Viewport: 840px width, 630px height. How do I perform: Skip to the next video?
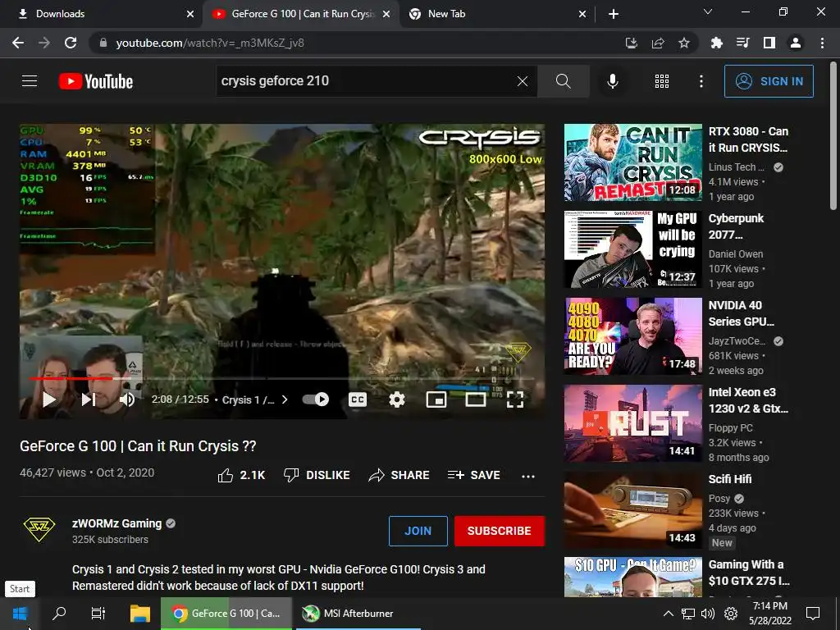point(89,399)
